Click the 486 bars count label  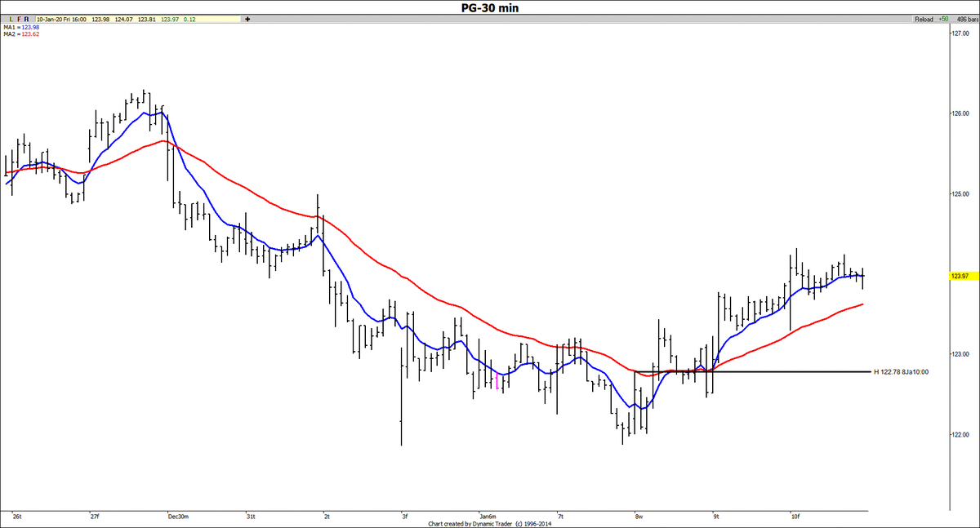point(964,18)
